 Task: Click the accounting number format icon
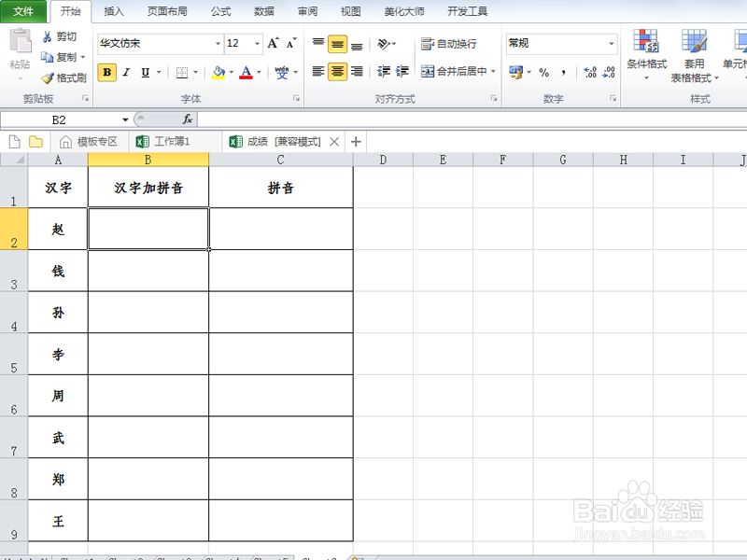tap(516, 73)
